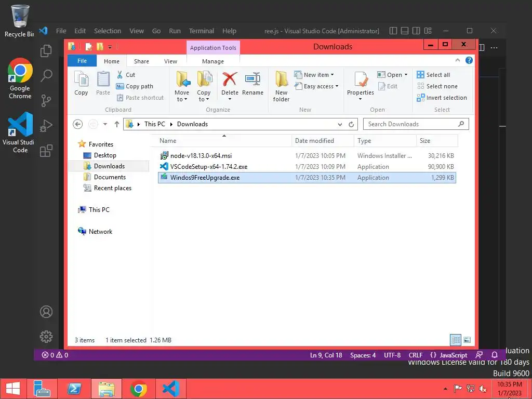Open the VS Code Selection menu
Image resolution: width=532 pixels, height=399 pixels.
(x=108, y=31)
